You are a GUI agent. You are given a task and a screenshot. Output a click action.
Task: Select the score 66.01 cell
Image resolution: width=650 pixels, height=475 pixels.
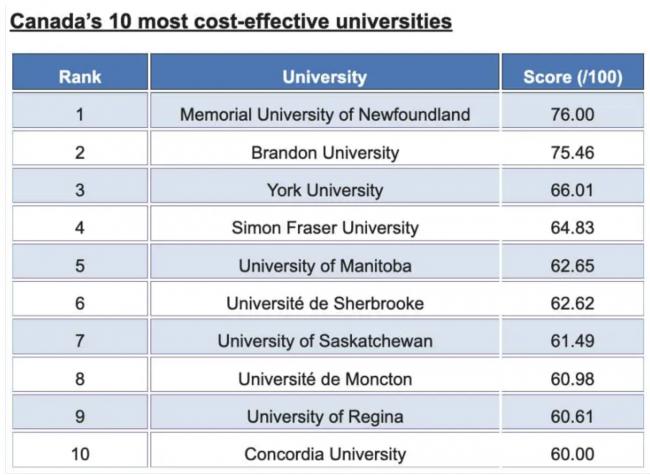(573, 190)
